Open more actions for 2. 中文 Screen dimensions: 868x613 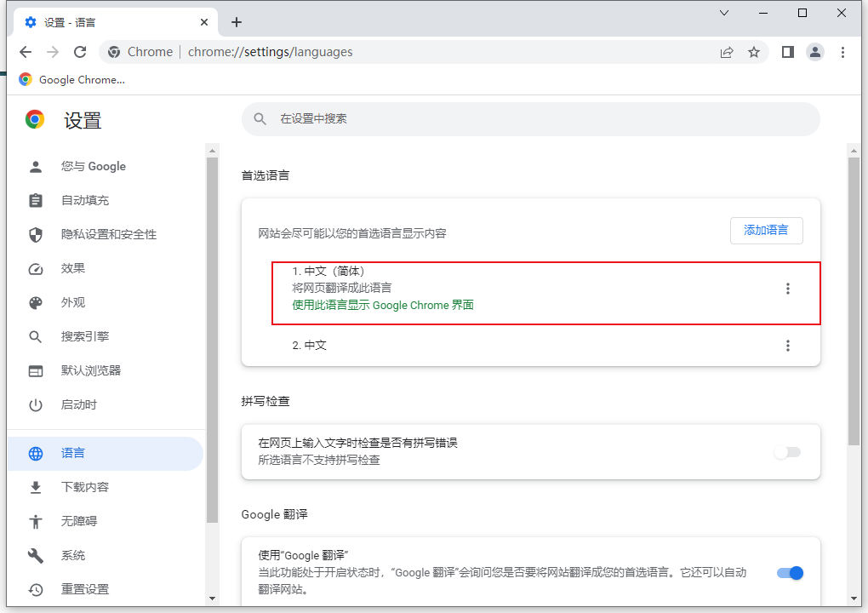788,346
